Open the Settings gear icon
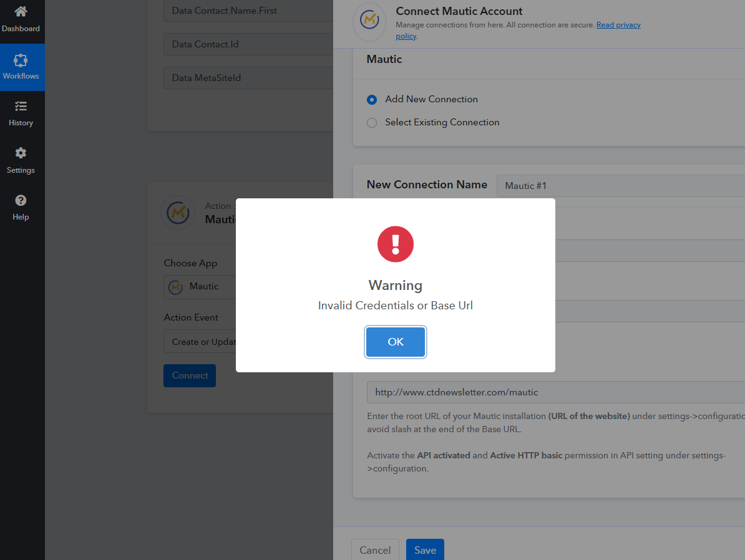This screenshot has width=745, height=560. point(21,153)
